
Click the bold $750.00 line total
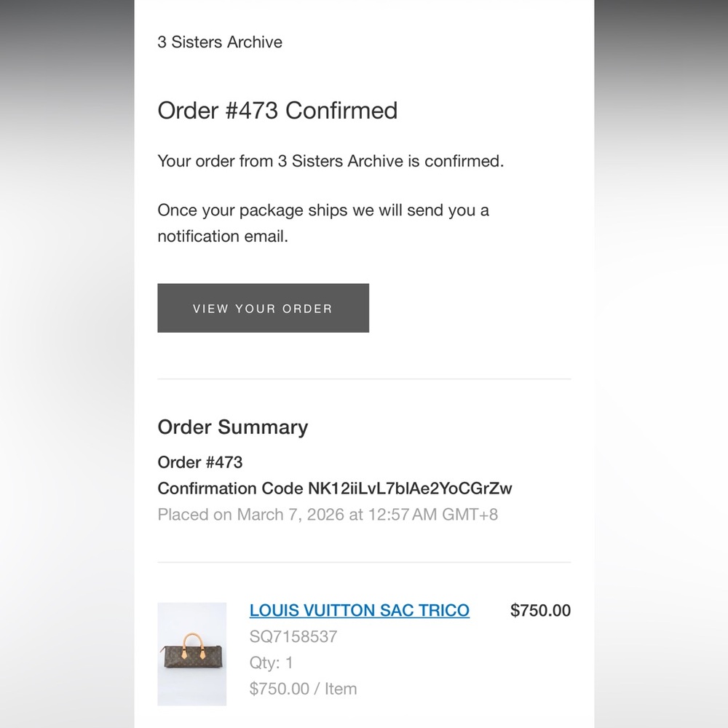click(x=540, y=610)
